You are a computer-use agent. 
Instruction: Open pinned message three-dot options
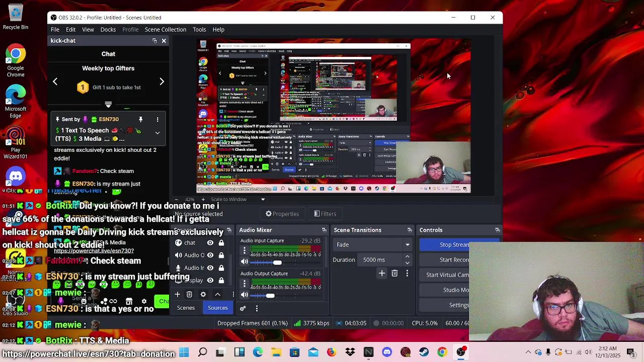click(x=157, y=119)
